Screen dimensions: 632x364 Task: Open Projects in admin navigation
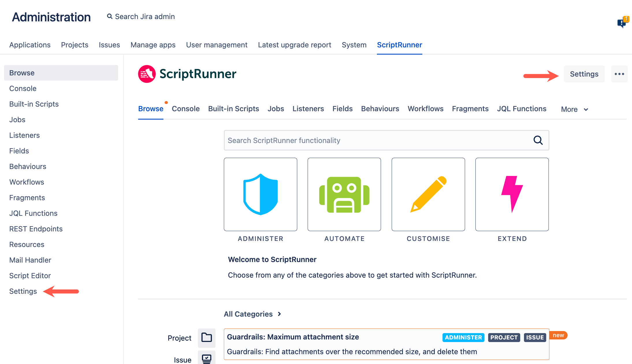coord(75,45)
